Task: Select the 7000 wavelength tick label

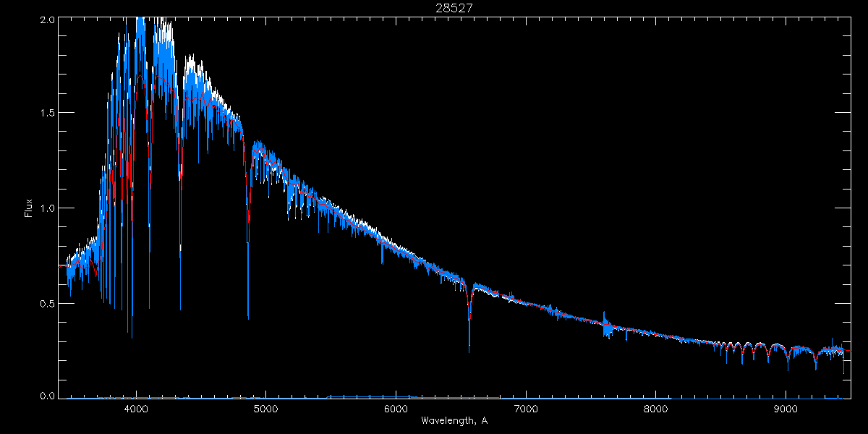Action: tap(526, 408)
